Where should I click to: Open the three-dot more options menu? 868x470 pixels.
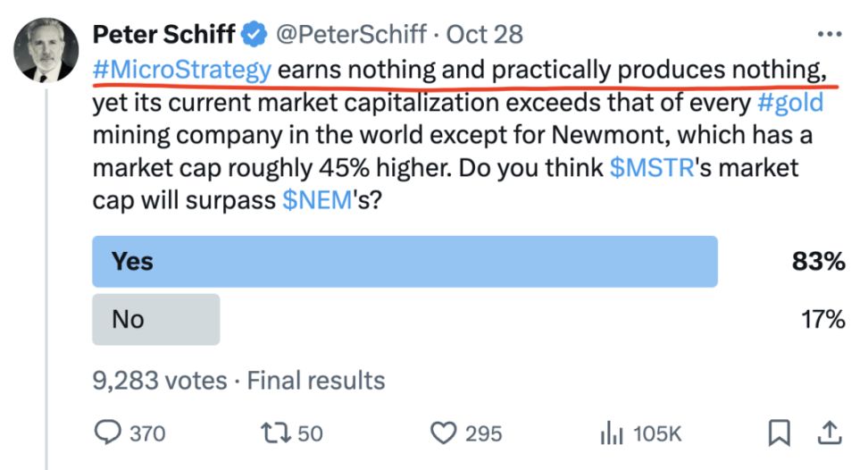tap(830, 34)
